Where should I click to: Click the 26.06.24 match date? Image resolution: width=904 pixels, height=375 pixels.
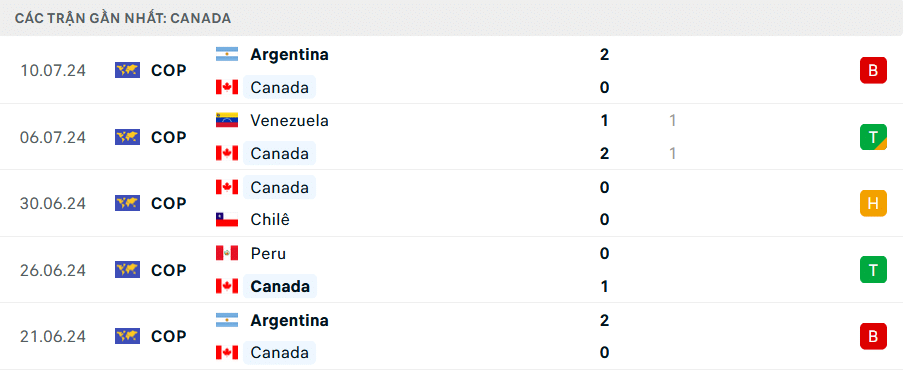pyautogui.click(x=52, y=270)
